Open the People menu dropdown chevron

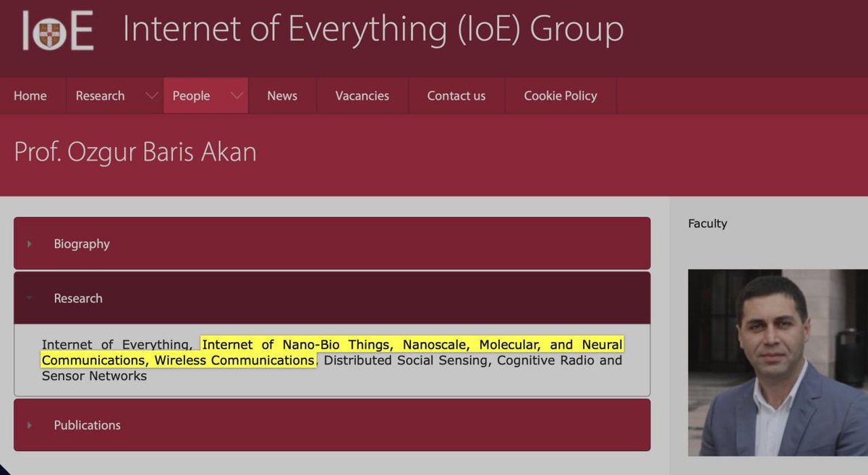(236, 95)
